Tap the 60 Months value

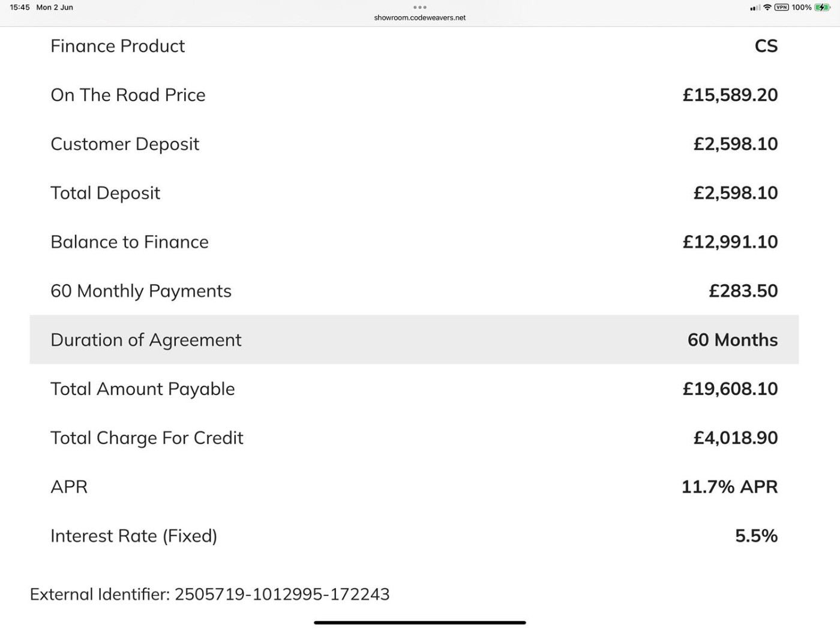pos(732,340)
